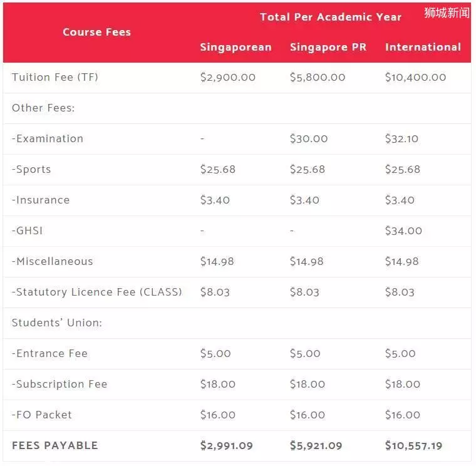Click the -Subscription Fee row label
This screenshot has height=466, width=476.
(59, 384)
